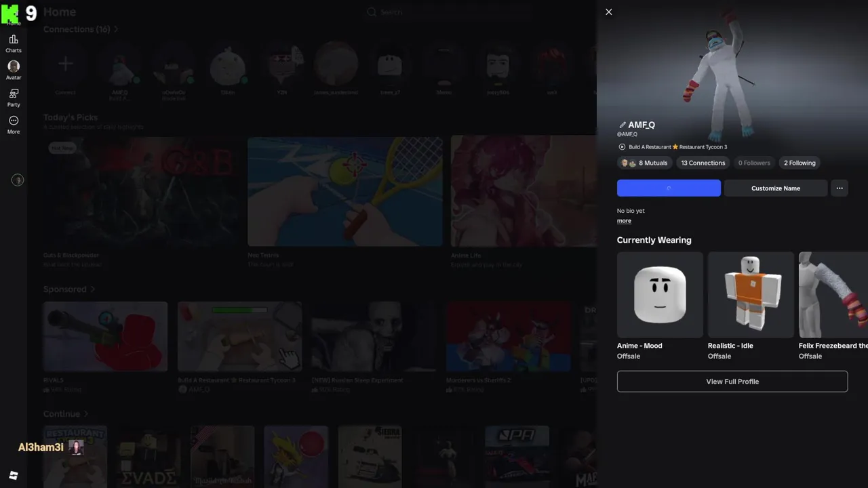
Task: Open the Realistic - Idle item thumbnail
Action: [x=751, y=295]
